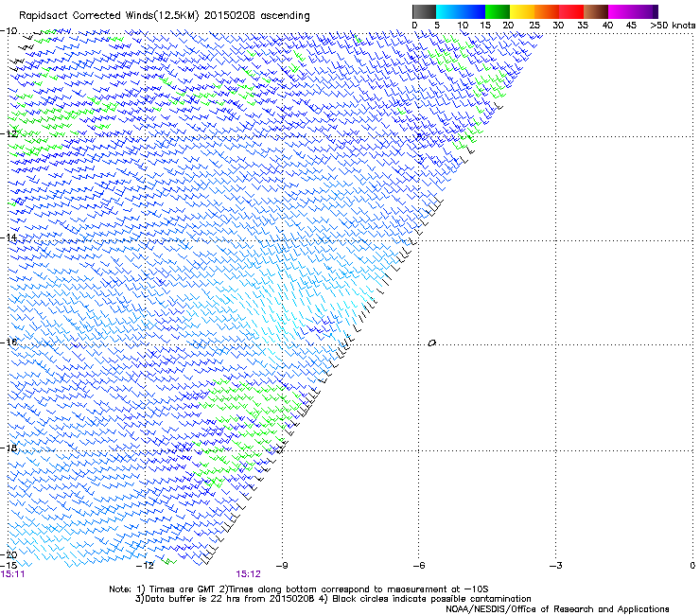This screenshot has width=700, height=615.
Task: Click the 'Note: 1) Times are GMT' line
Action: click(299, 589)
